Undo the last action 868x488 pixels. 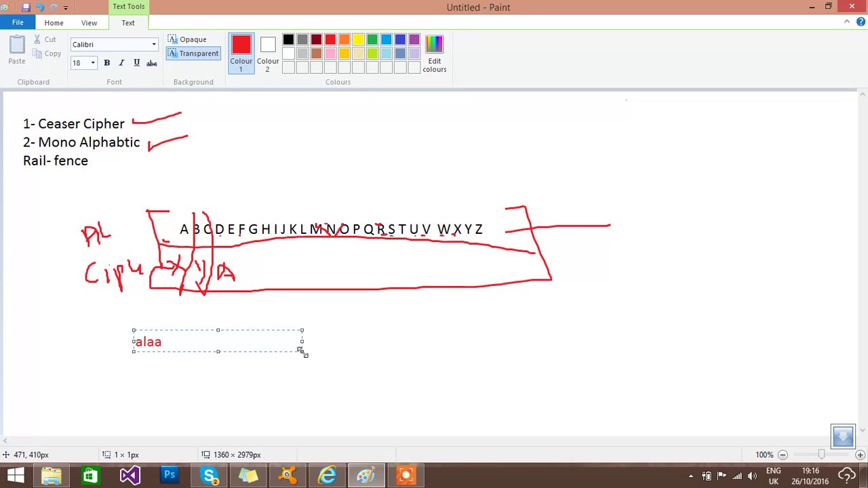tap(40, 7)
